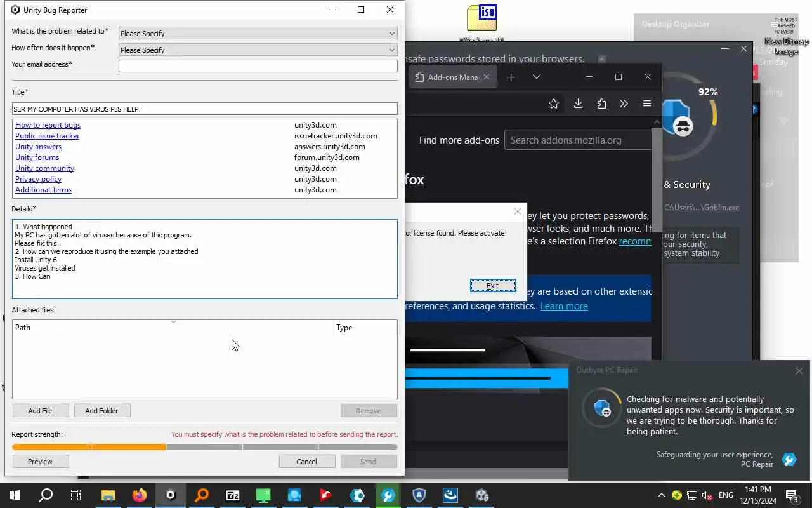Screen dimensions: 812x508
Task: Click issuetracker.unity3d.com text
Action: tap(336, 136)
